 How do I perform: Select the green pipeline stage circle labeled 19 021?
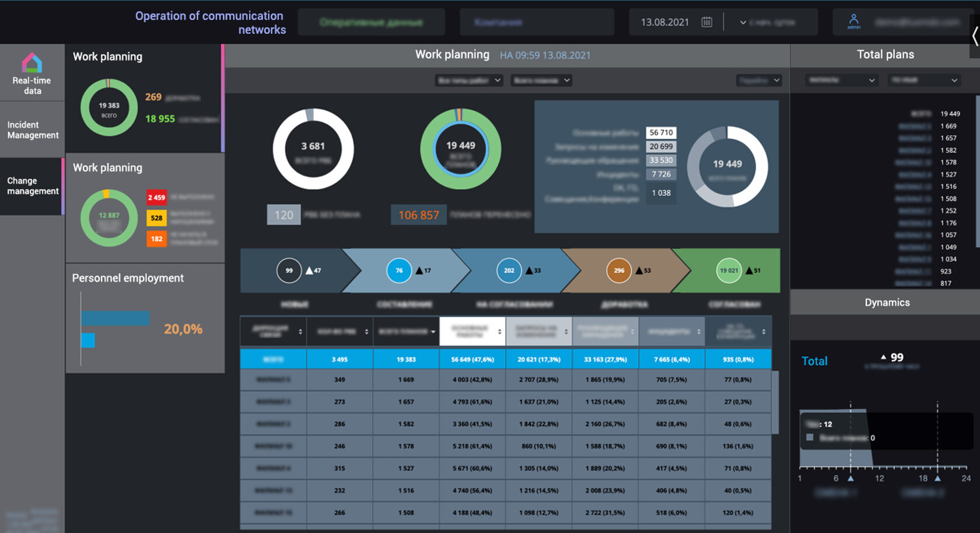[x=729, y=271]
